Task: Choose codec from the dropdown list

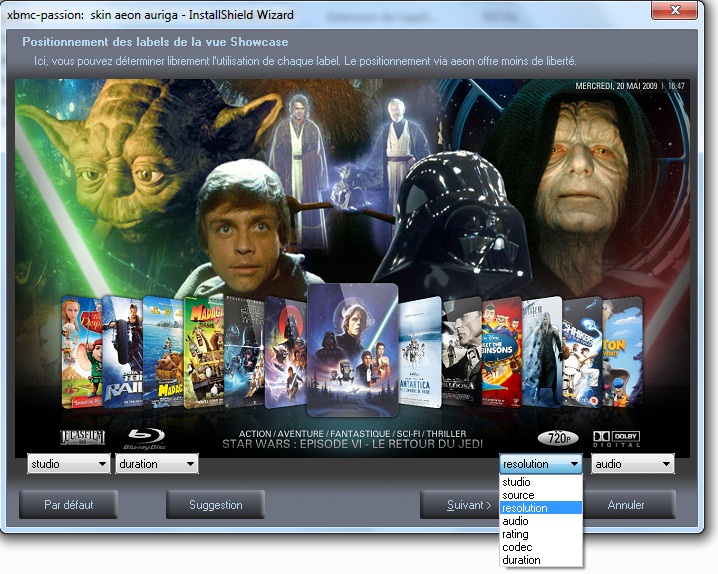Action: pyautogui.click(x=541, y=547)
